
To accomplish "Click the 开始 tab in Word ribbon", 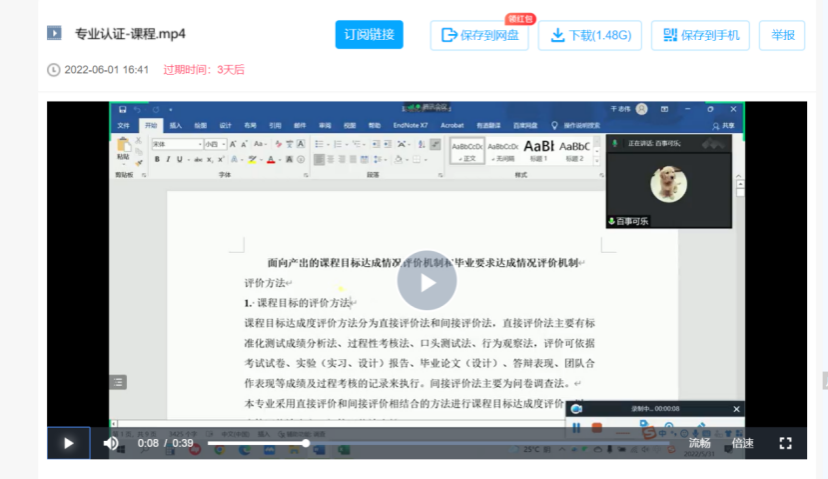I will 150,126.
